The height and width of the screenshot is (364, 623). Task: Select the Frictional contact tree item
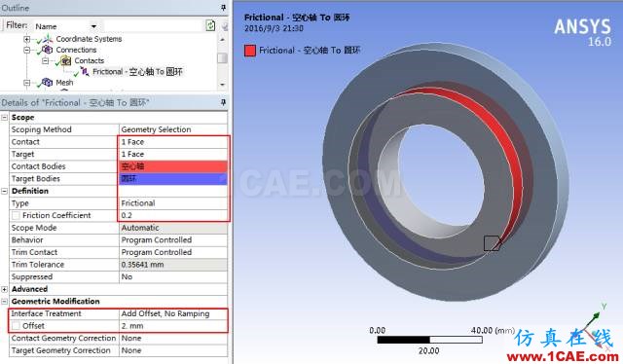pyautogui.click(x=137, y=72)
